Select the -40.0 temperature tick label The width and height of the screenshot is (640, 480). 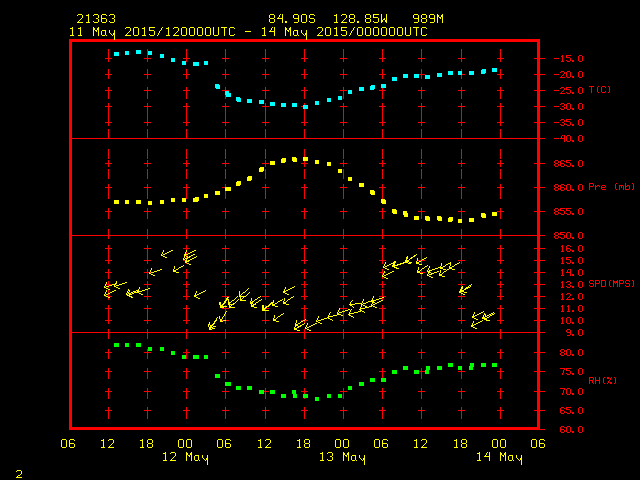[569, 139]
